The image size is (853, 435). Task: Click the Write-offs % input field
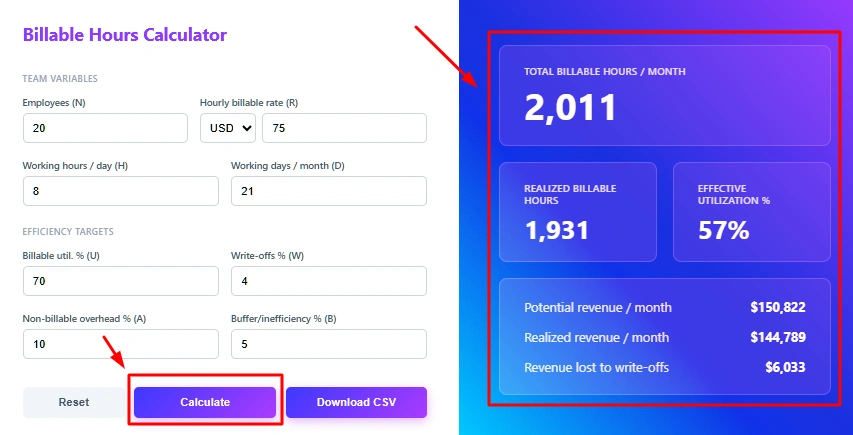point(328,281)
